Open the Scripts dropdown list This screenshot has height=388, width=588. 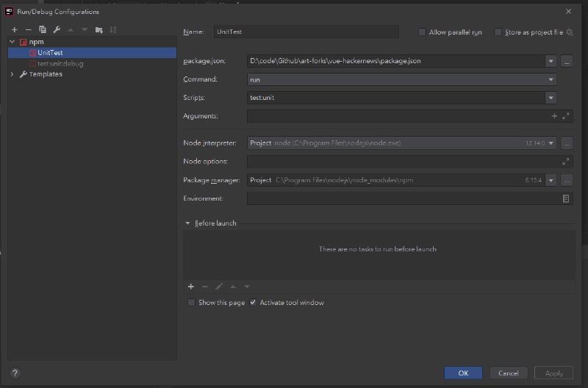(x=551, y=98)
